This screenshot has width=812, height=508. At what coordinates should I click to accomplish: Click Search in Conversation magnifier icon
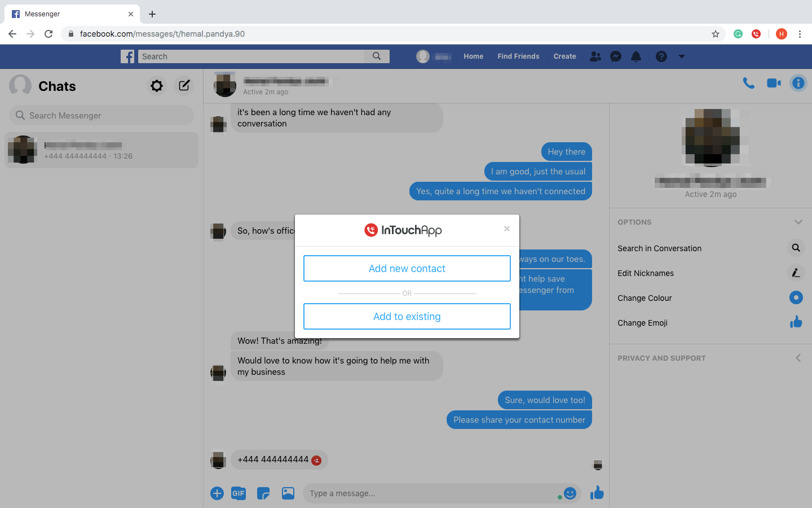point(796,248)
